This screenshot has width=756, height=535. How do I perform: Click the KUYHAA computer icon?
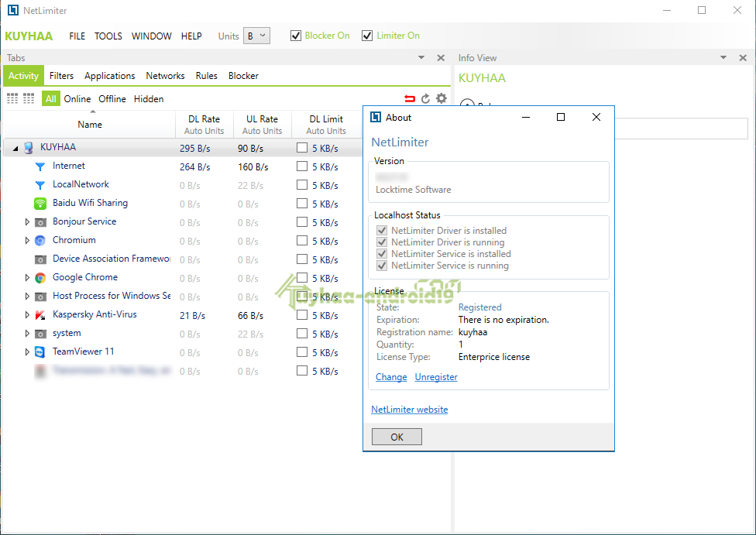[x=29, y=147]
